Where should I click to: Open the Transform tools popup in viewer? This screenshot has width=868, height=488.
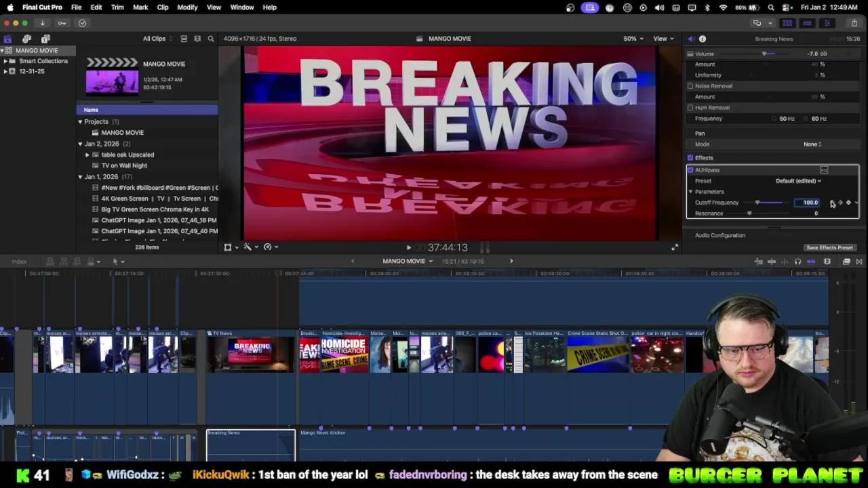230,247
